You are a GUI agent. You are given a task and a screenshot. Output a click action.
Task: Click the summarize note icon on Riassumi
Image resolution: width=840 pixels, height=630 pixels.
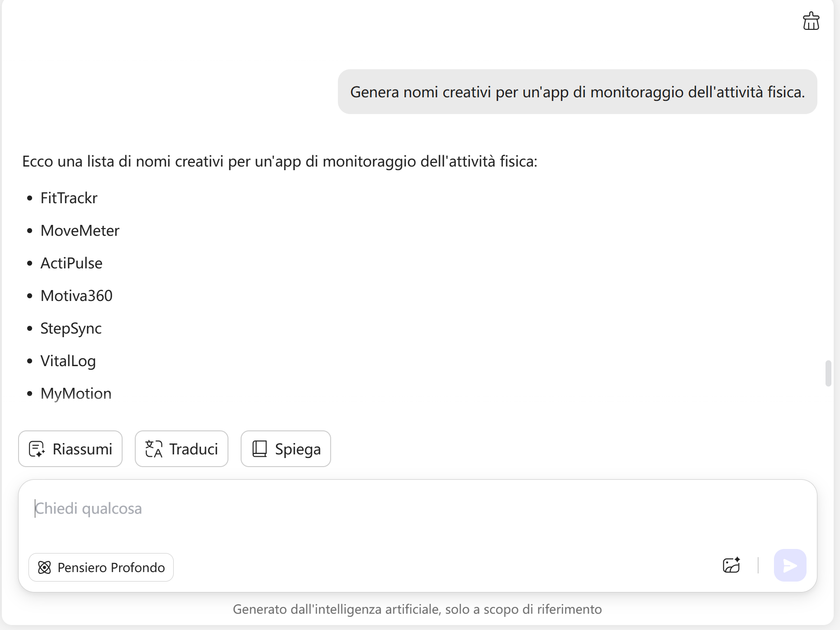[37, 449]
